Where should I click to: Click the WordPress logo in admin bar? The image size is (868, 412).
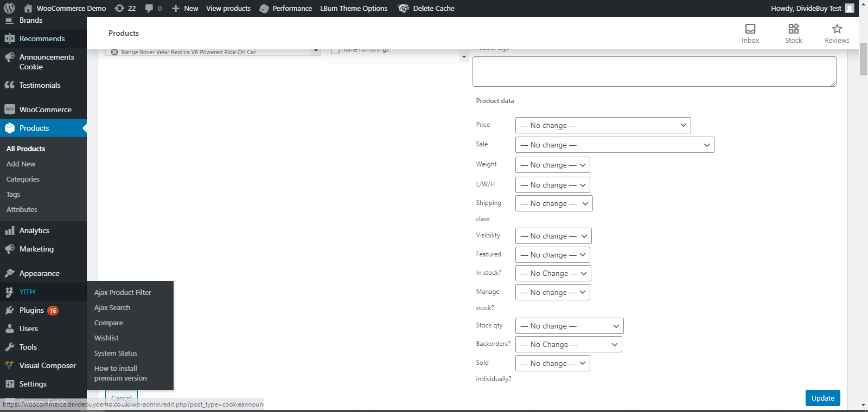9,8
